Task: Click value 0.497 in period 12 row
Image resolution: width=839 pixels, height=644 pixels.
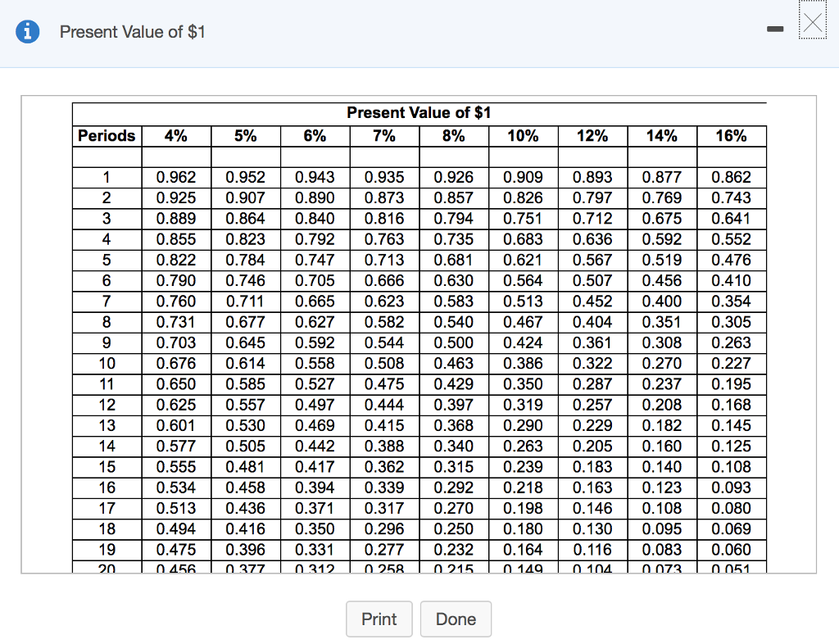Action: click(x=315, y=405)
